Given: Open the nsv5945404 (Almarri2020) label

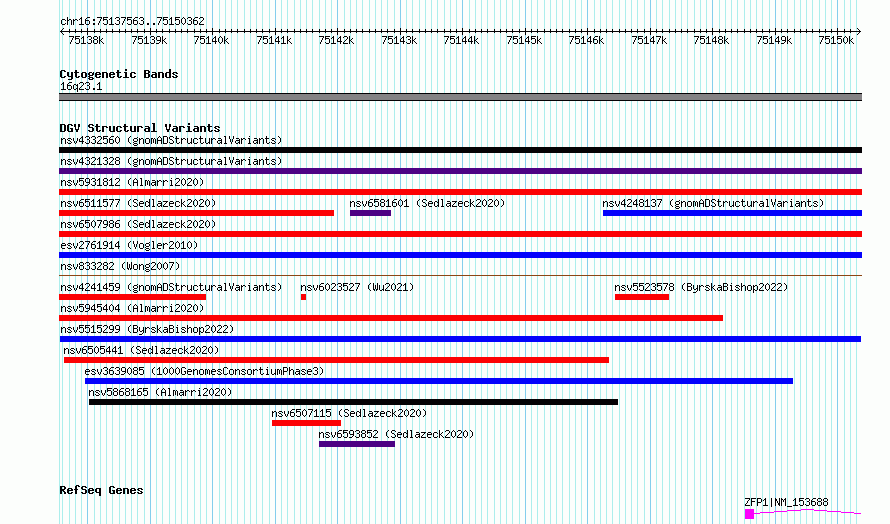Looking at the screenshot, I should 132,308.
